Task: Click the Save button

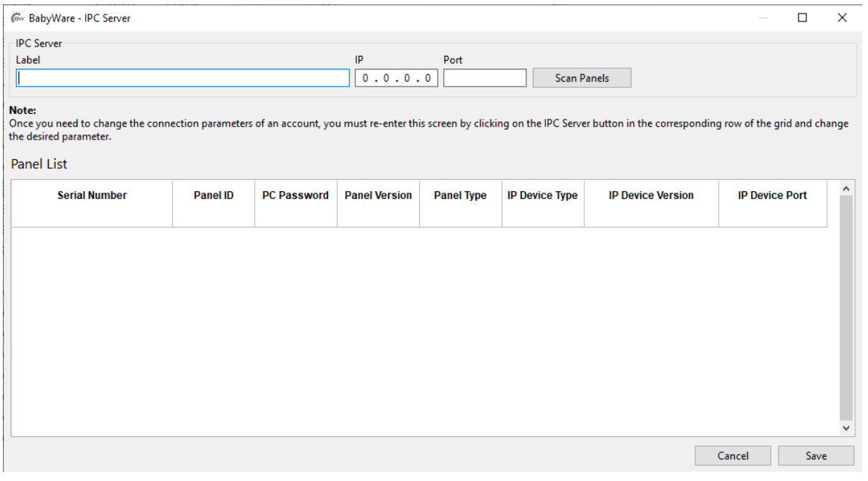Action: tap(816, 456)
